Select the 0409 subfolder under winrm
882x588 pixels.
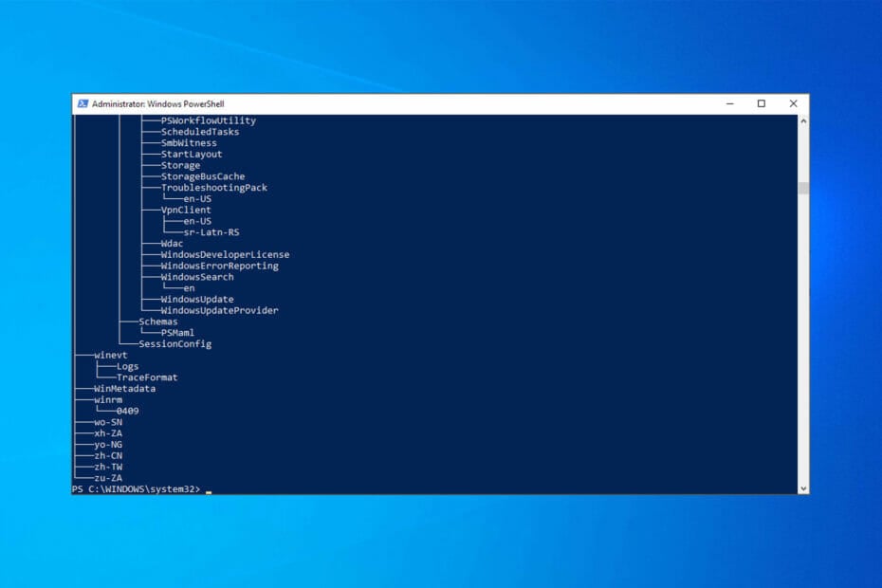pyautogui.click(x=129, y=411)
